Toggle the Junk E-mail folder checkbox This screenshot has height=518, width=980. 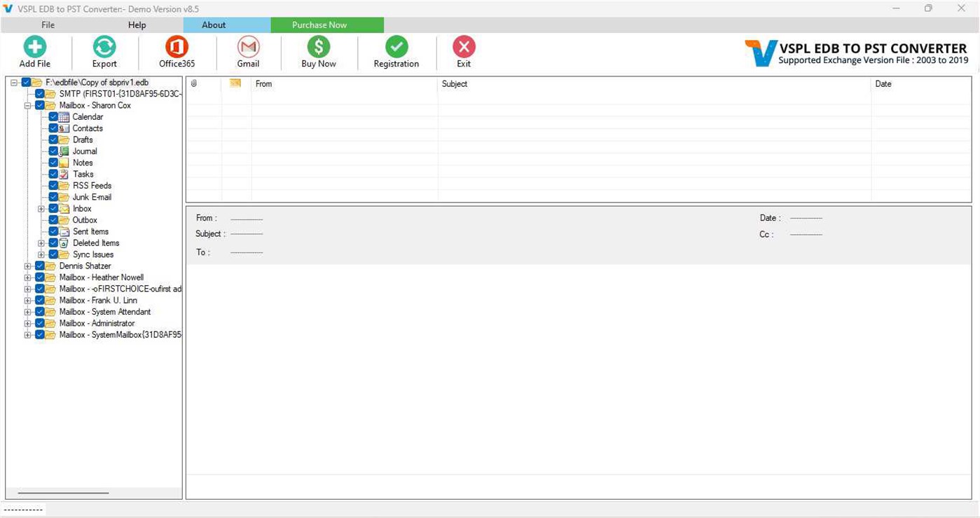coord(53,197)
